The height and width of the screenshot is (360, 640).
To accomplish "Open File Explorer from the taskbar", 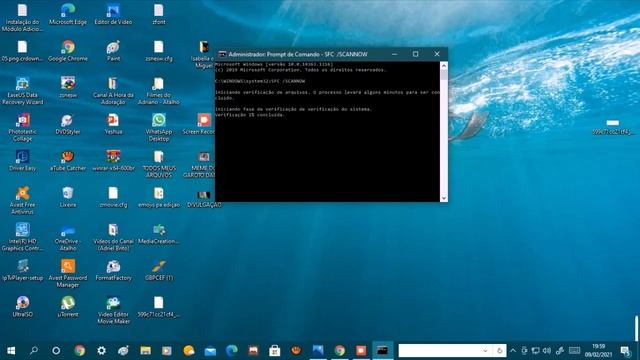I will coord(145,351).
